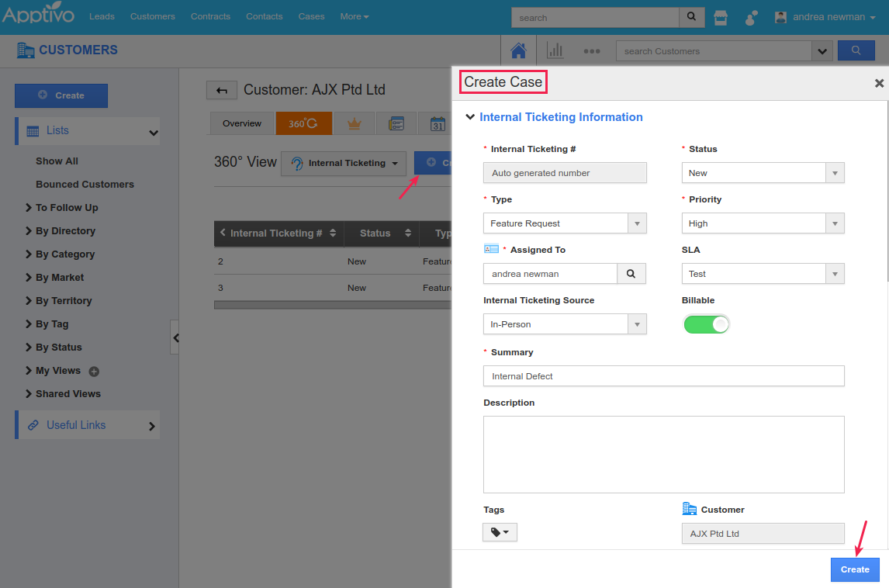The image size is (889, 588).
Task: Close the Create Case panel
Action: click(x=879, y=83)
